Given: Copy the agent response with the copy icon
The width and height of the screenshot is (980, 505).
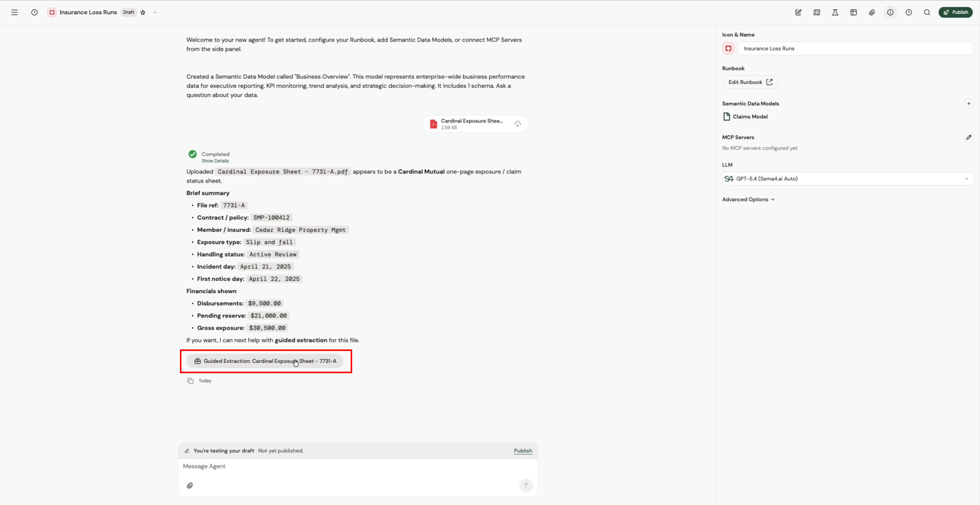Looking at the screenshot, I should (x=190, y=380).
